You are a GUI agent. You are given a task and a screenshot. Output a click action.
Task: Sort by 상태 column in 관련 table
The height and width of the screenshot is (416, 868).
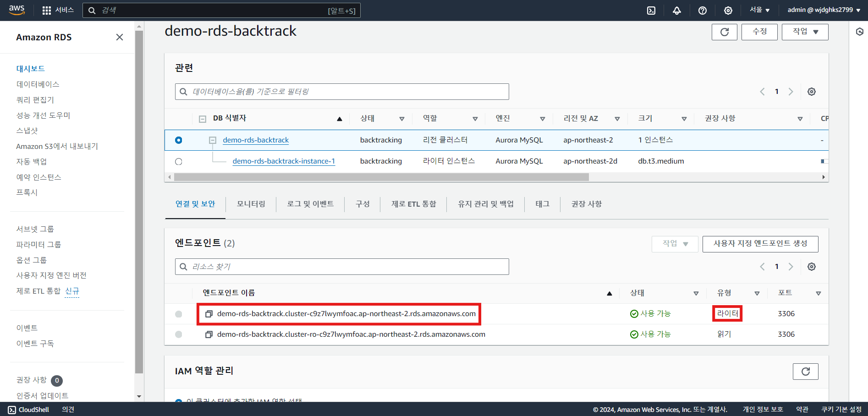pyautogui.click(x=402, y=119)
